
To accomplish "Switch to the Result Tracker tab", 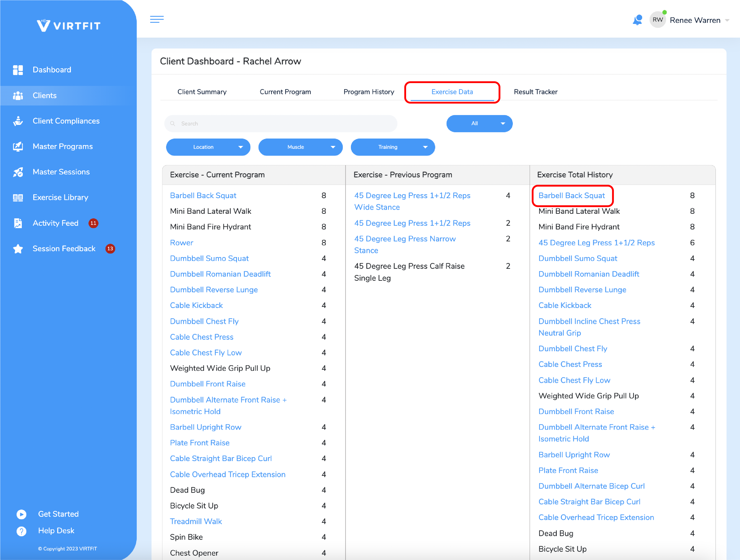I will pyautogui.click(x=535, y=92).
